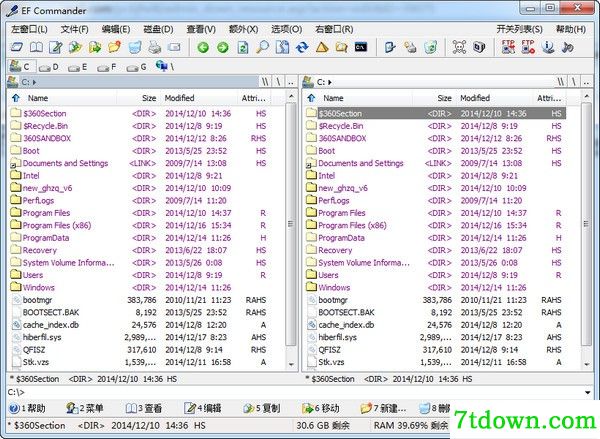Sort right panel by Size column
Image resolution: width=600 pixels, height=439 pixels.
(x=435, y=98)
